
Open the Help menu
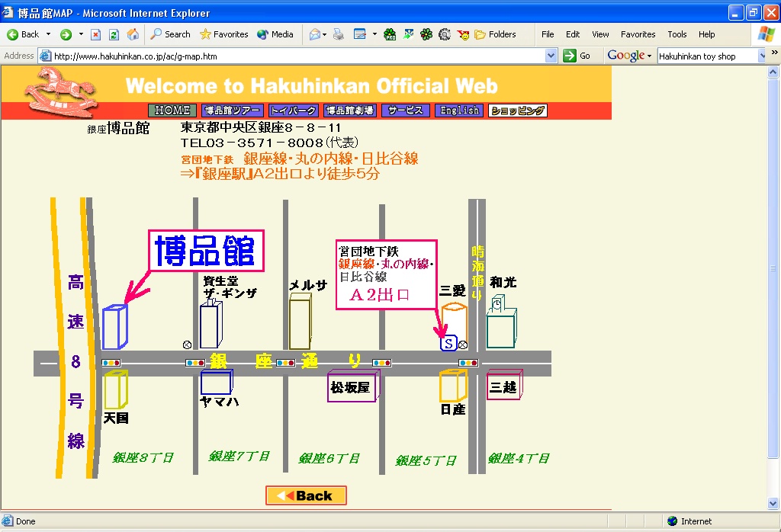(706, 34)
